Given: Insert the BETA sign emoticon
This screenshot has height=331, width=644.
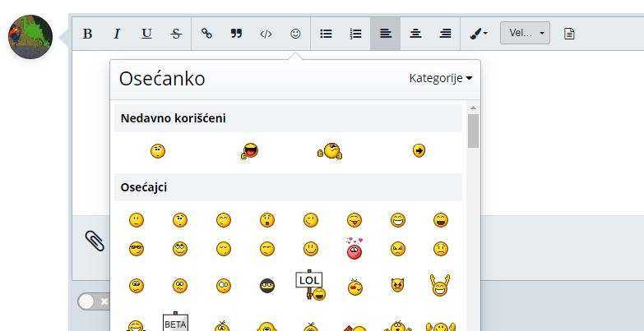Looking at the screenshot, I should click(x=176, y=322).
